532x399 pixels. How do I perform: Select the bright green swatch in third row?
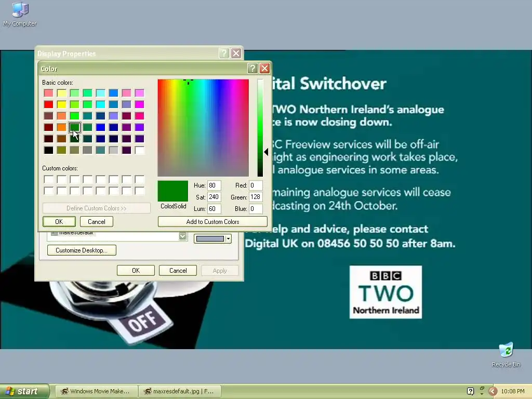75,116
